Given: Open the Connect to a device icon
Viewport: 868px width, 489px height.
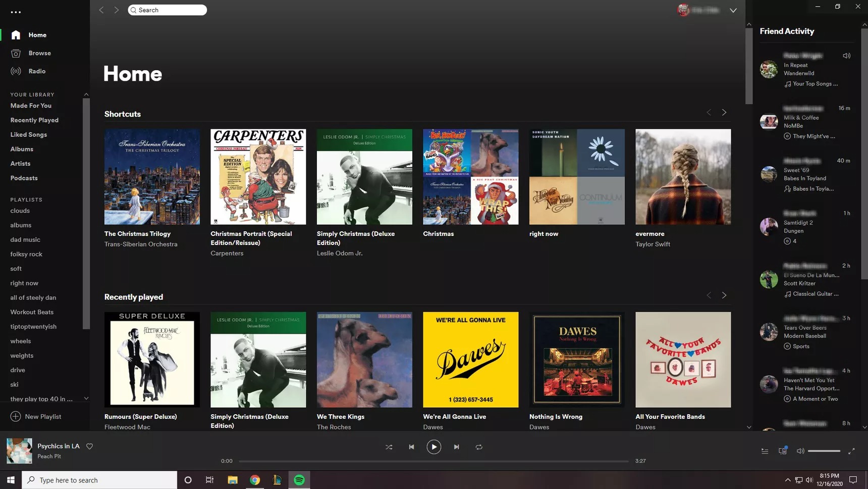Looking at the screenshot, I should pyautogui.click(x=783, y=451).
